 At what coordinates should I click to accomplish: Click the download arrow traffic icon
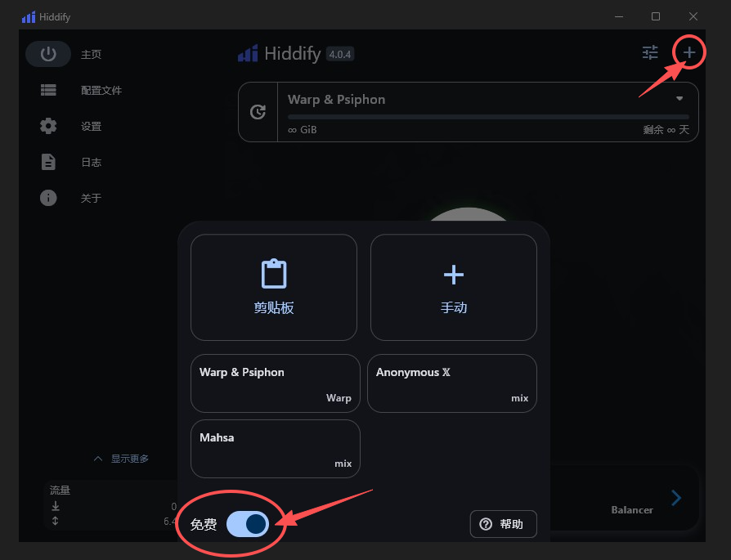coord(56,506)
